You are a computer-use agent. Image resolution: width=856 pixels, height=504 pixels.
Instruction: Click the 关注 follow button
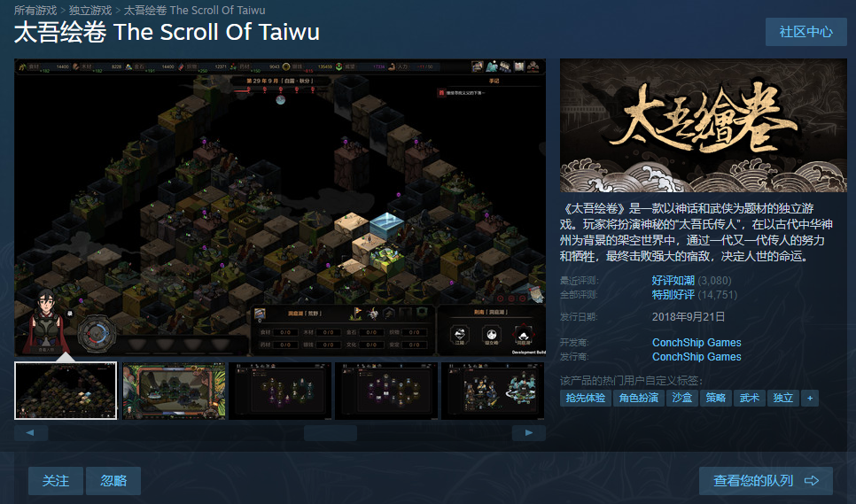tap(56, 481)
